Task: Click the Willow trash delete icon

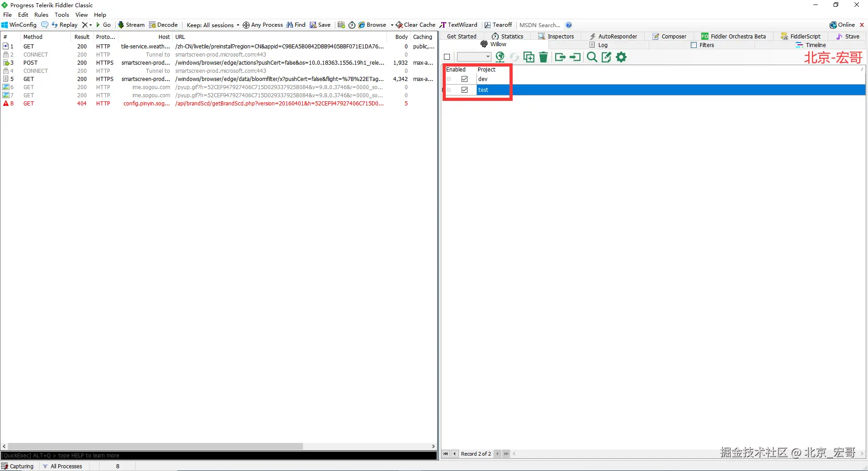Action: 544,57
